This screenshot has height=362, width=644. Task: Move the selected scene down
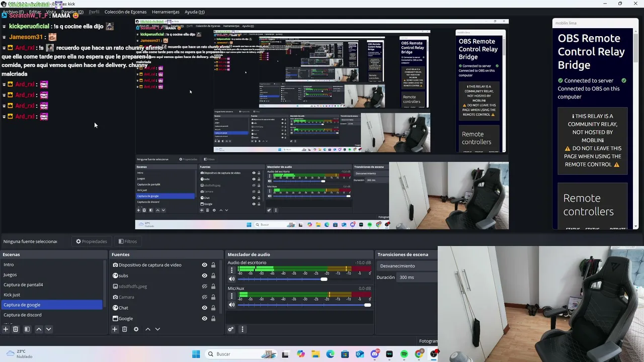tap(48, 329)
